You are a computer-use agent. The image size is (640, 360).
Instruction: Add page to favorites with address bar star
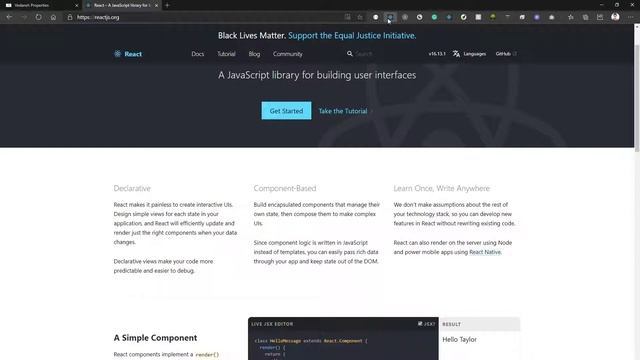coord(360,17)
